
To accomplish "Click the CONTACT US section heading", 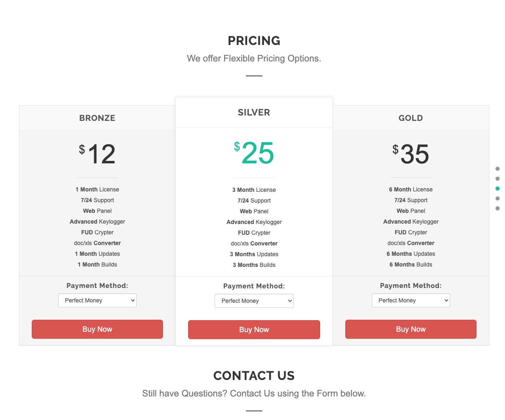I will pos(254,376).
